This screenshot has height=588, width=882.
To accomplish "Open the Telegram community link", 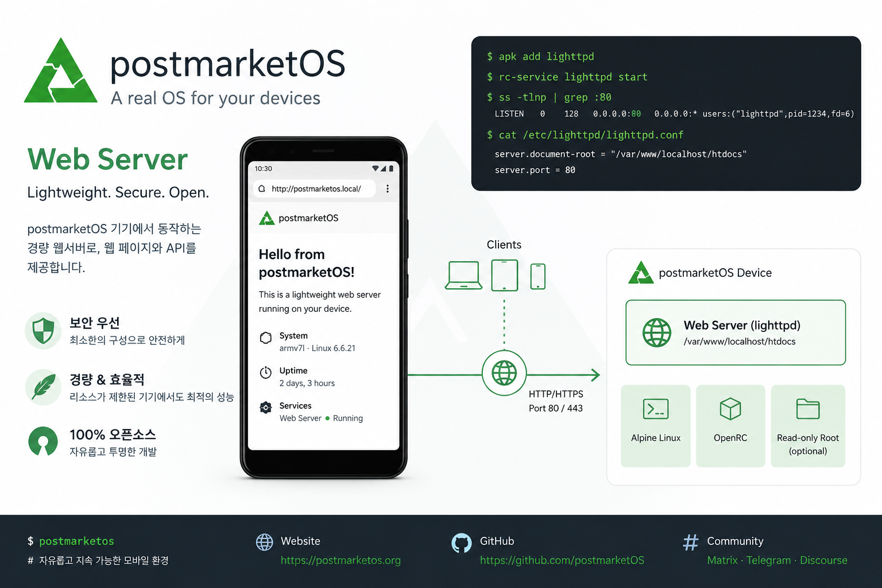I will 769,560.
